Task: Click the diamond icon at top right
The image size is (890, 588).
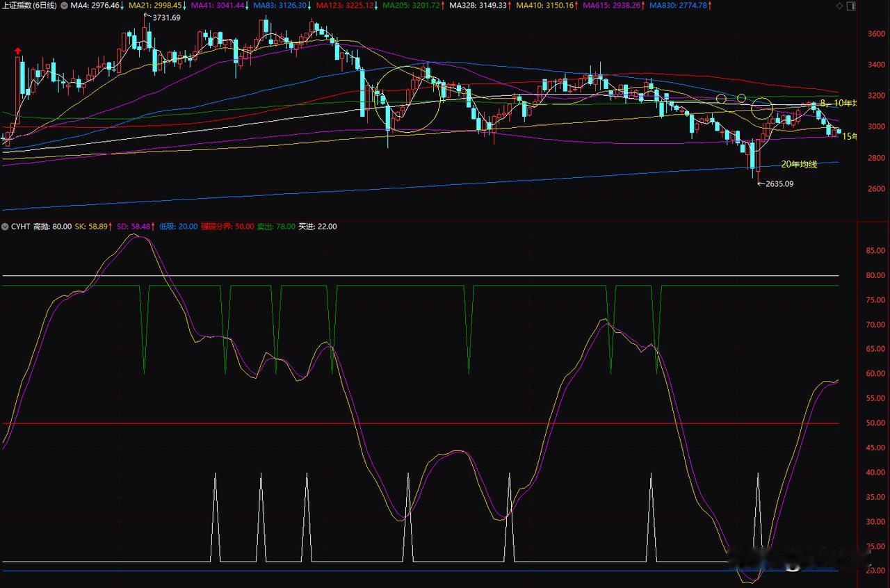Action: click(x=840, y=6)
